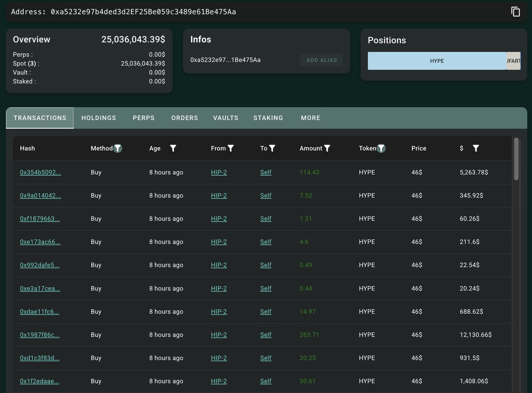Switch to the Perps tab
This screenshot has width=532, height=393.
click(x=144, y=118)
